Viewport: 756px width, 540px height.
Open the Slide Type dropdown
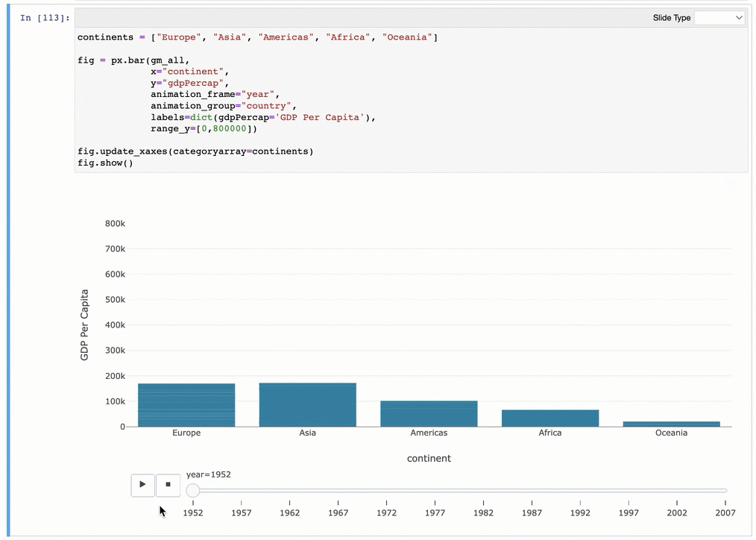point(719,18)
